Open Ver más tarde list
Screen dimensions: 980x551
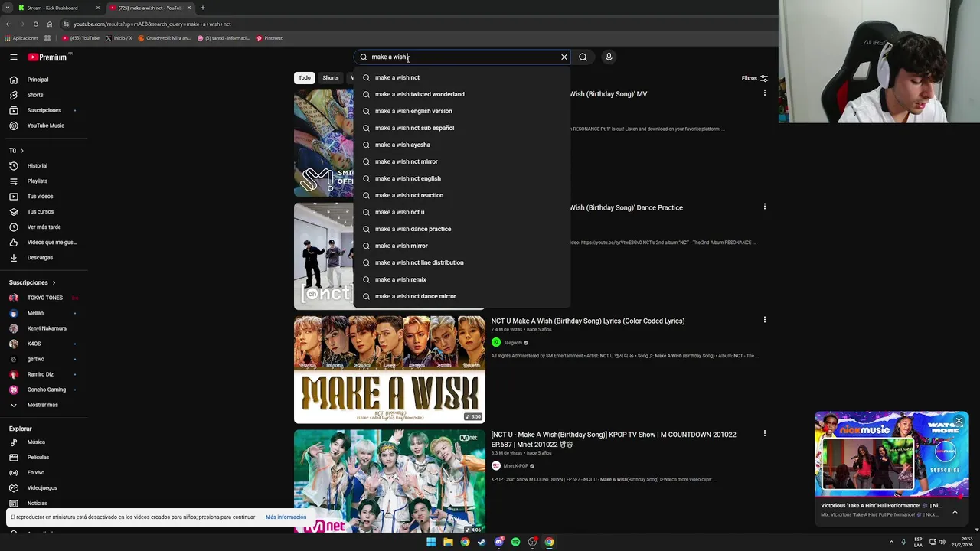44,227
